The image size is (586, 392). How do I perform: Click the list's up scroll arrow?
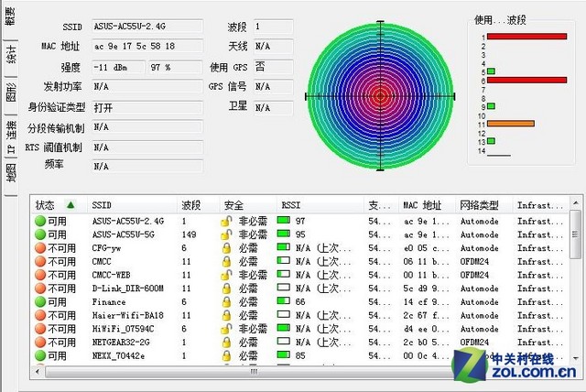[576, 203]
